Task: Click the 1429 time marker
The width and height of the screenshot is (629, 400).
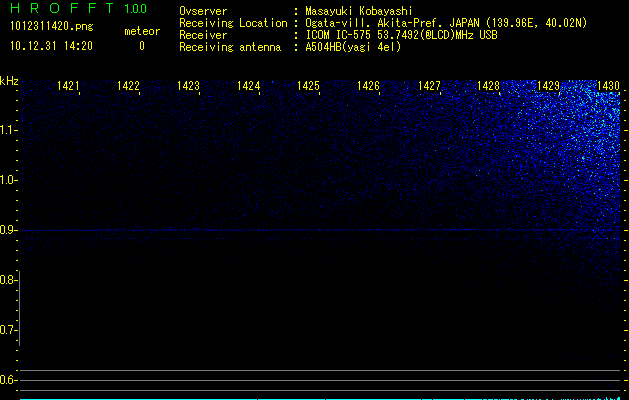Action: click(x=548, y=86)
